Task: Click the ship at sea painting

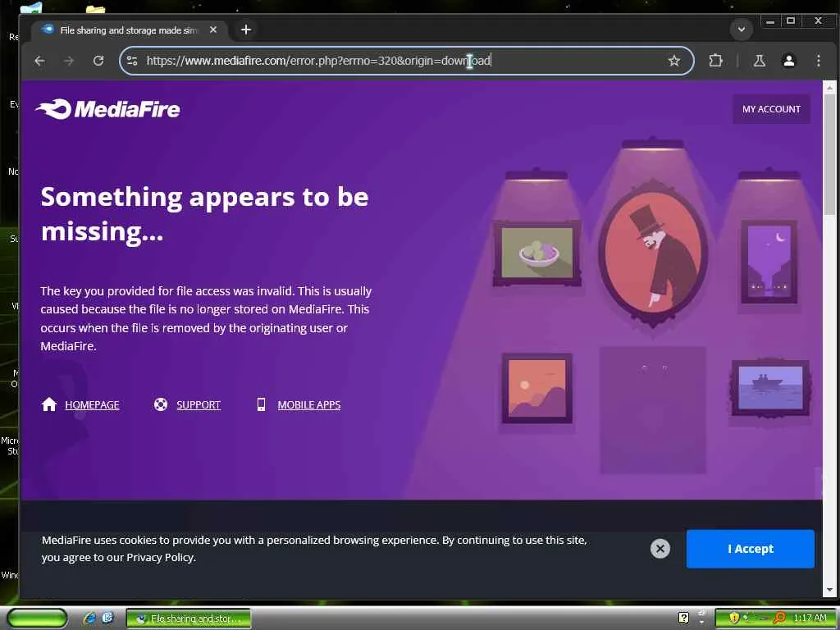Action: 770,388
